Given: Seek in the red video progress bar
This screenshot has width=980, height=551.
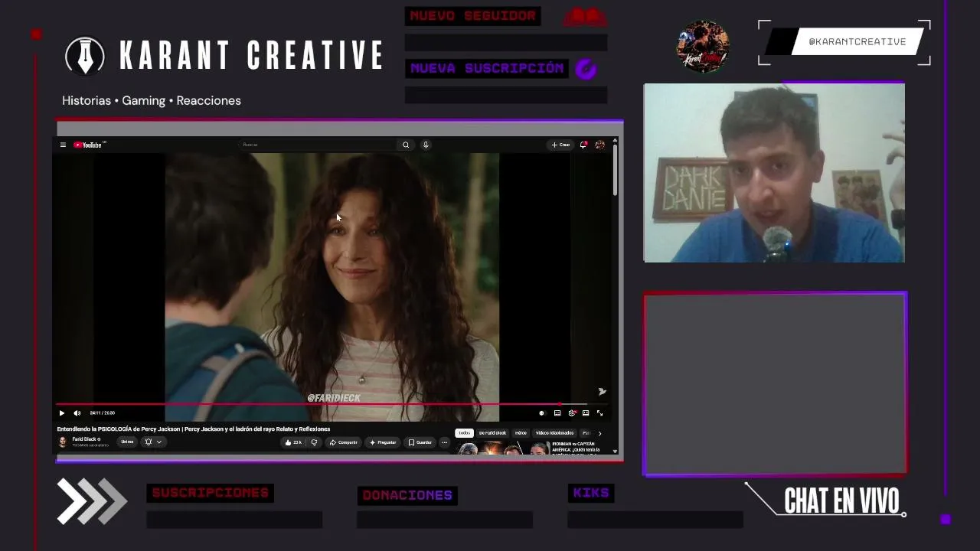Looking at the screenshot, I should [x=332, y=404].
